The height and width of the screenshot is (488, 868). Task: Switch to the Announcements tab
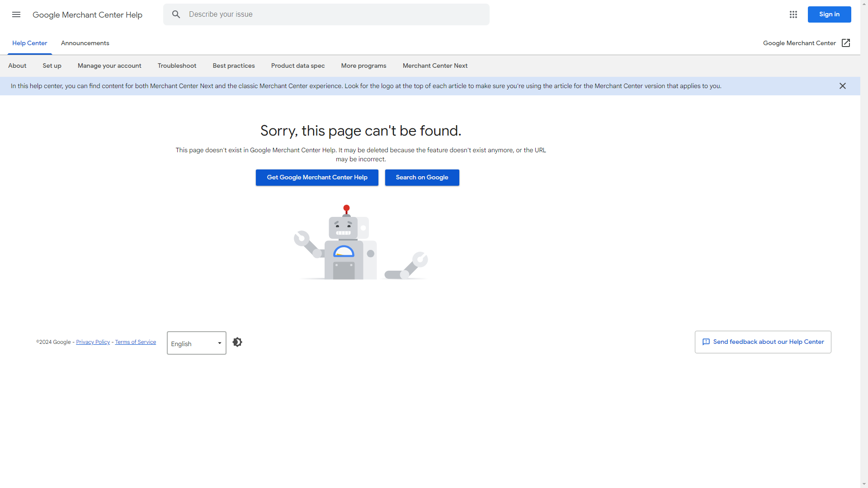(x=85, y=43)
